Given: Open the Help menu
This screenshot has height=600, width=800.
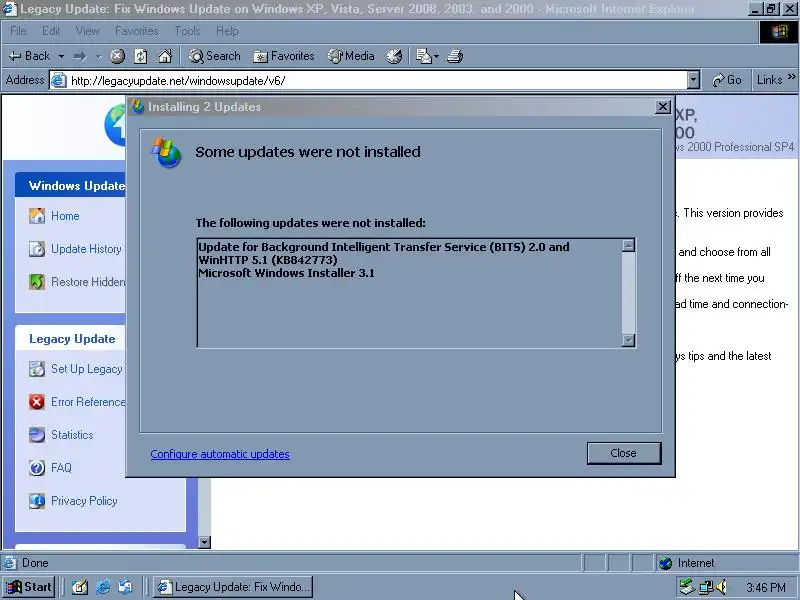Looking at the screenshot, I should coord(227,31).
